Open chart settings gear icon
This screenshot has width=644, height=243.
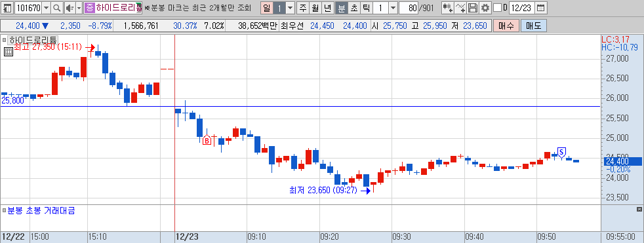(x=485, y=8)
